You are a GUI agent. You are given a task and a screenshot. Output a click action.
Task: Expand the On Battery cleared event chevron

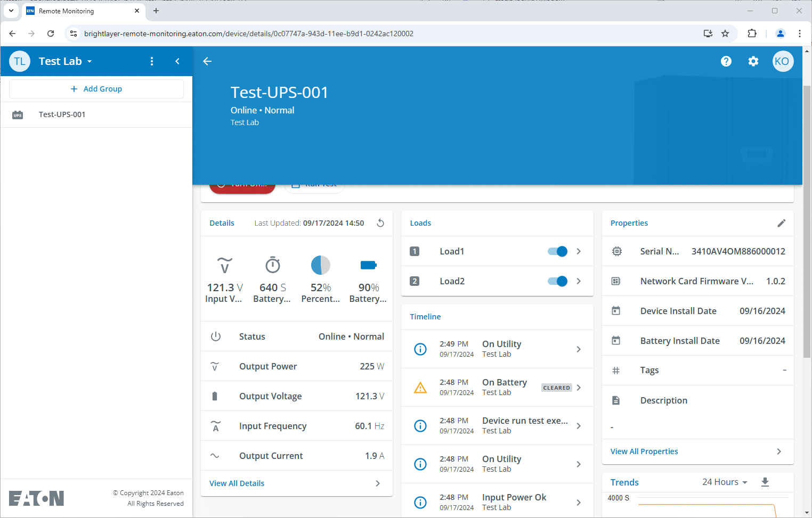pyautogui.click(x=579, y=388)
